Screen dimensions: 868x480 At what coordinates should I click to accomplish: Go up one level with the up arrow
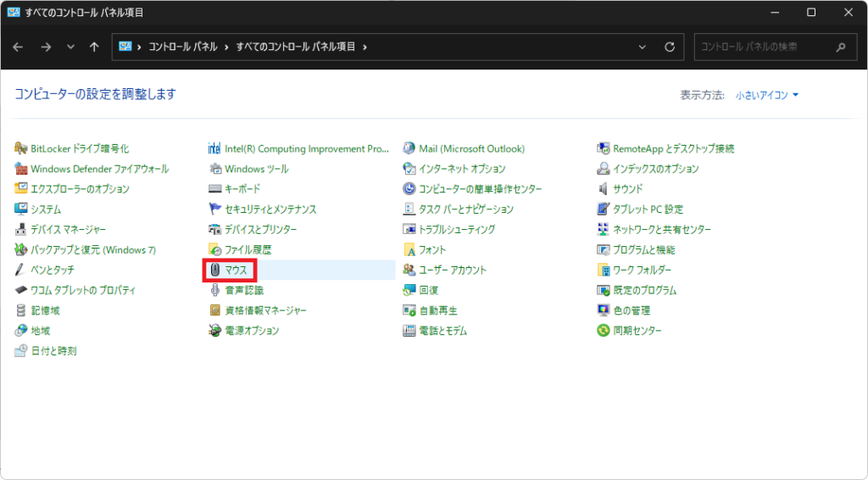pos(94,47)
